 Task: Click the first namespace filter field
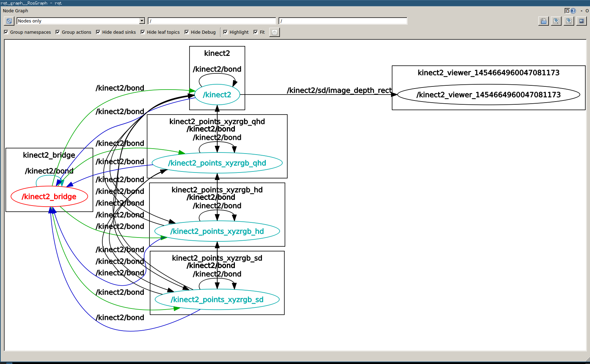[212, 21]
